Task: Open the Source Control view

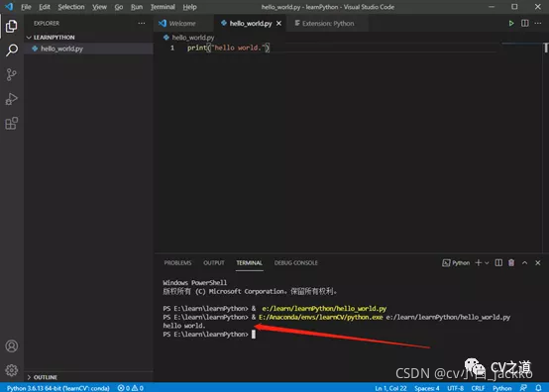Action: point(12,74)
